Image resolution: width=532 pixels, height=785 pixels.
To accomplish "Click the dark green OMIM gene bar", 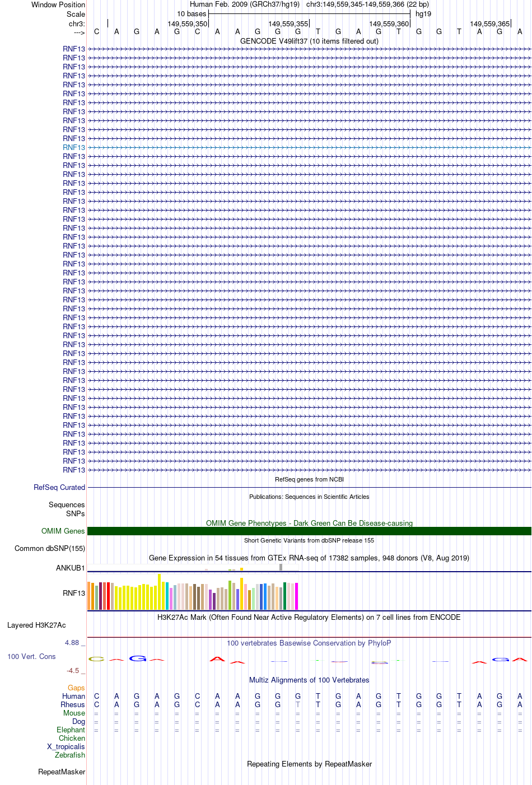I will tap(309, 531).
